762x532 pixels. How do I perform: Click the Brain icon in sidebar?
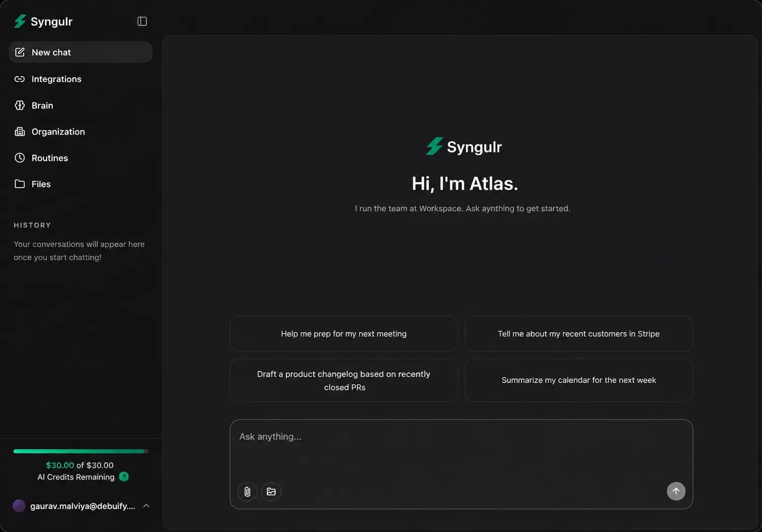pyautogui.click(x=20, y=105)
